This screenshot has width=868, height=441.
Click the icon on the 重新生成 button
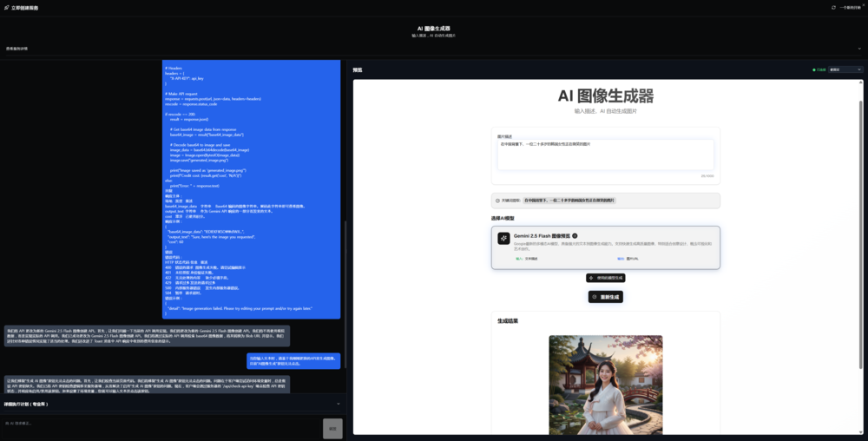[x=594, y=297]
